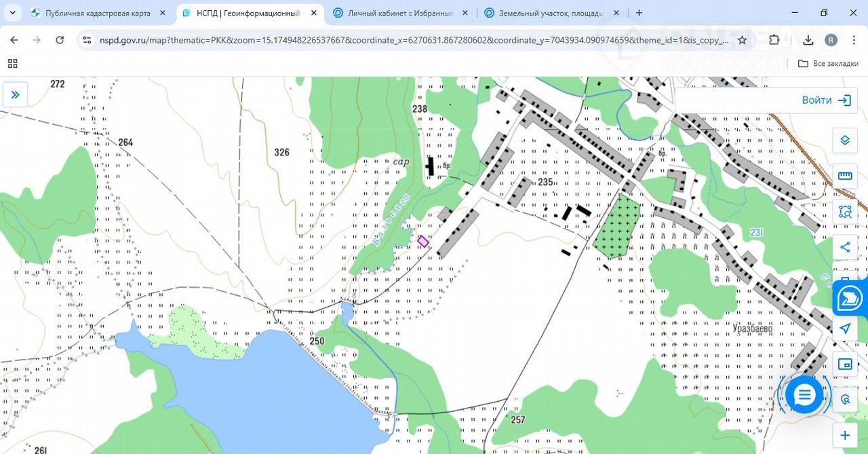868x454 pixels.
Task: Select the ruler measurement tool
Action: pos(844,176)
